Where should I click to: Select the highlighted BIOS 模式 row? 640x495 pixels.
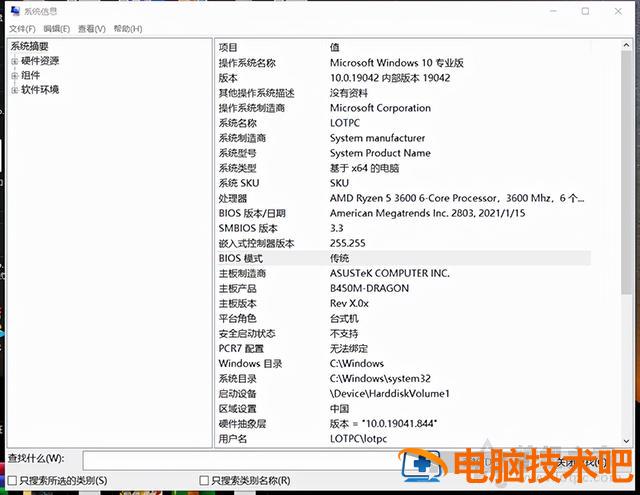click(x=403, y=258)
